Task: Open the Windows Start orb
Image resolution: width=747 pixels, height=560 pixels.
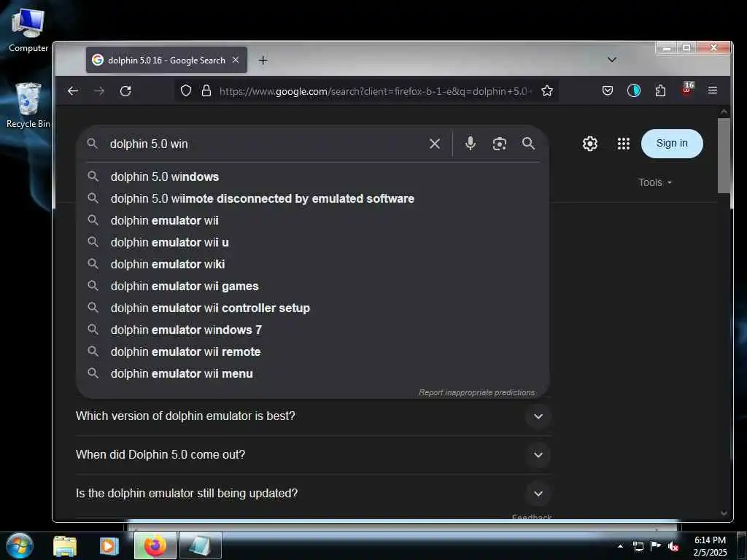Action: click(20, 545)
